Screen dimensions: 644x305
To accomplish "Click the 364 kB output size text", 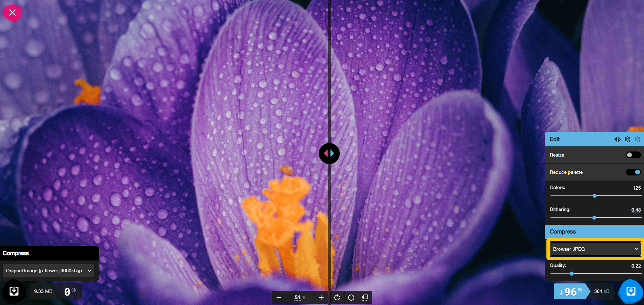I will (x=602, y=291).
